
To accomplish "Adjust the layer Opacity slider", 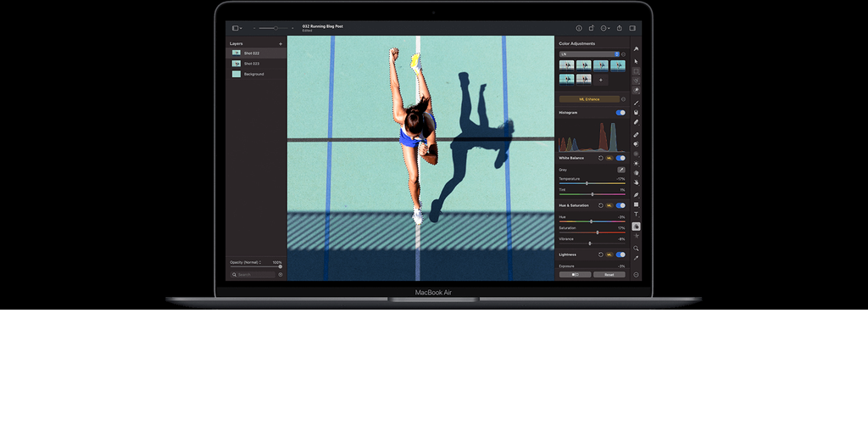I will pos(256,266).
